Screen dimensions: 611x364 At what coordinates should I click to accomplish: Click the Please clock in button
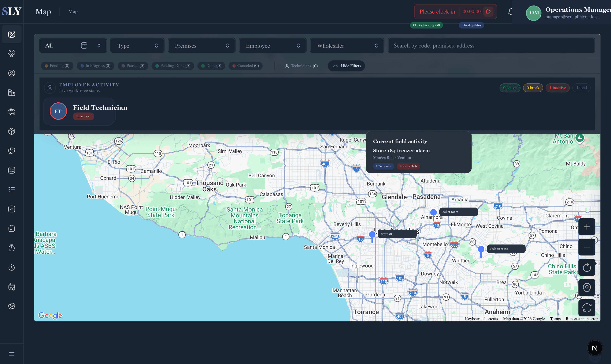(x=437, y=12)
